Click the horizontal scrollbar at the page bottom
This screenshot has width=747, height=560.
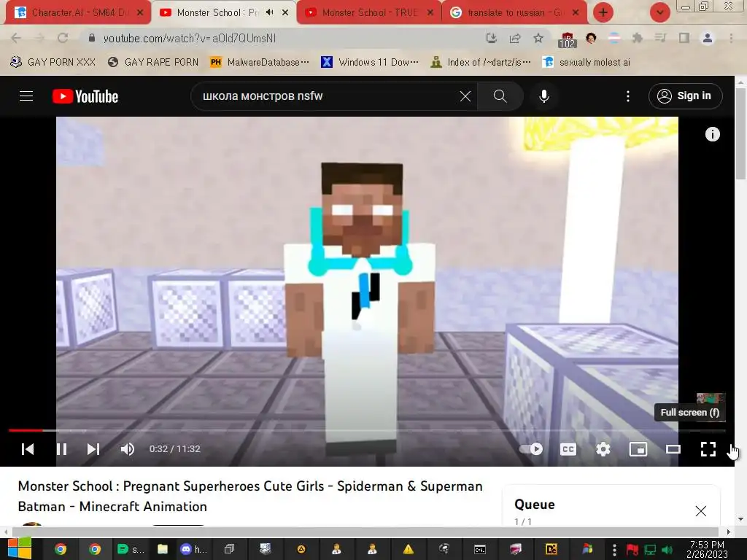365,532
